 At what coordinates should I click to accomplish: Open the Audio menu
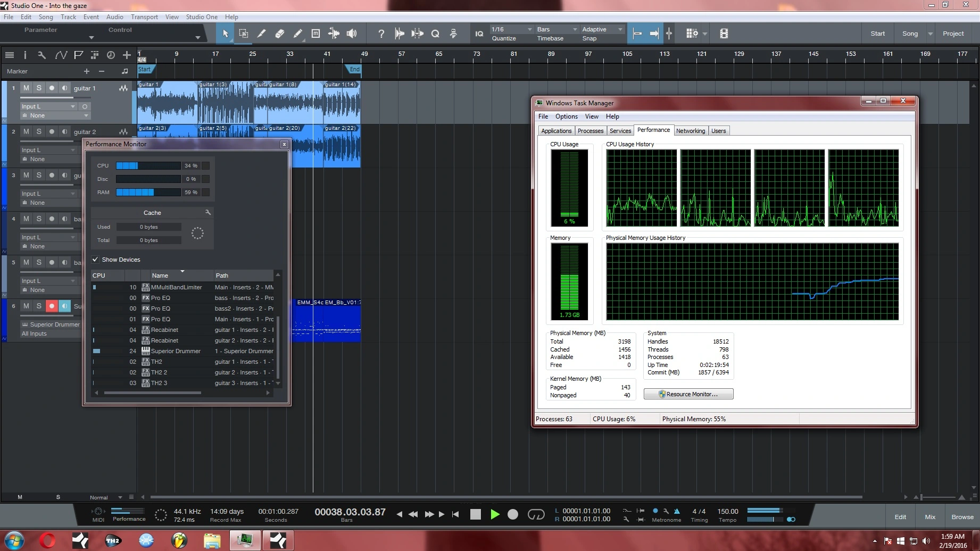pyautogui.click(x=114, y=17)
